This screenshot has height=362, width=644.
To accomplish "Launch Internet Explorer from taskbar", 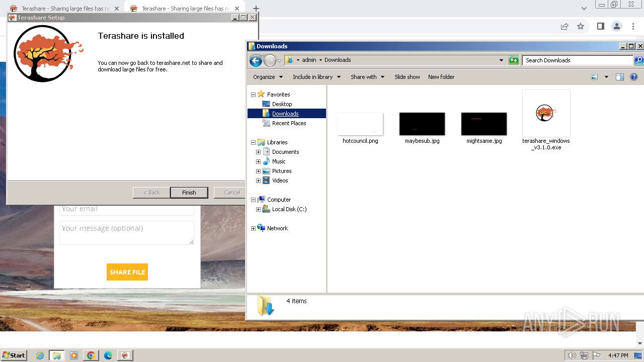I will pyautogui.click(x=40, y=355).
